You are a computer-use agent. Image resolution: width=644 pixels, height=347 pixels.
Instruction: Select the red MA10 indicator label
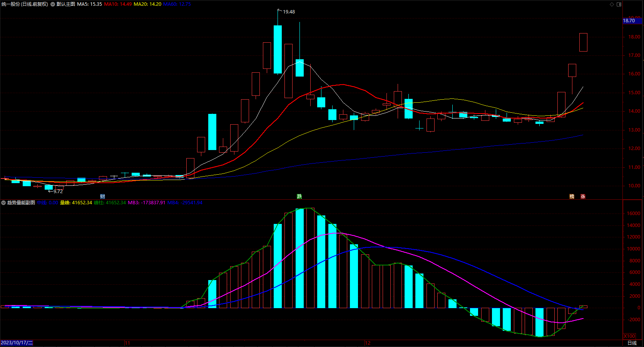118,4
